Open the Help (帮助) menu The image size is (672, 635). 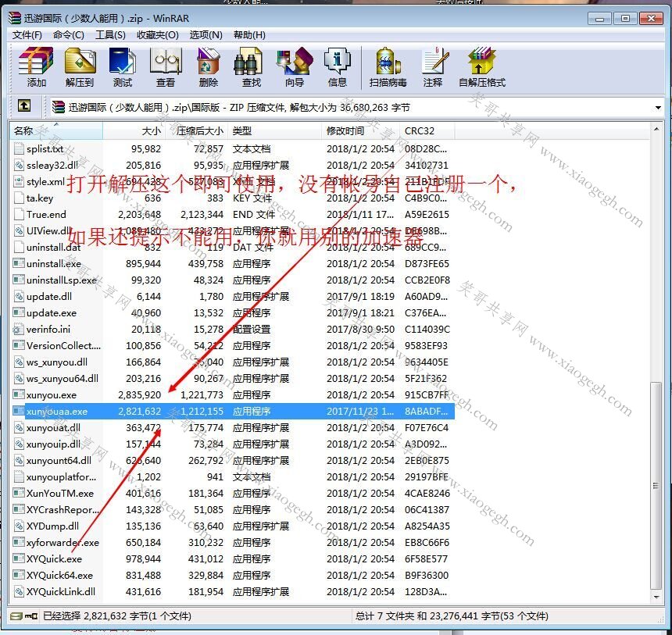click(249, 35)
